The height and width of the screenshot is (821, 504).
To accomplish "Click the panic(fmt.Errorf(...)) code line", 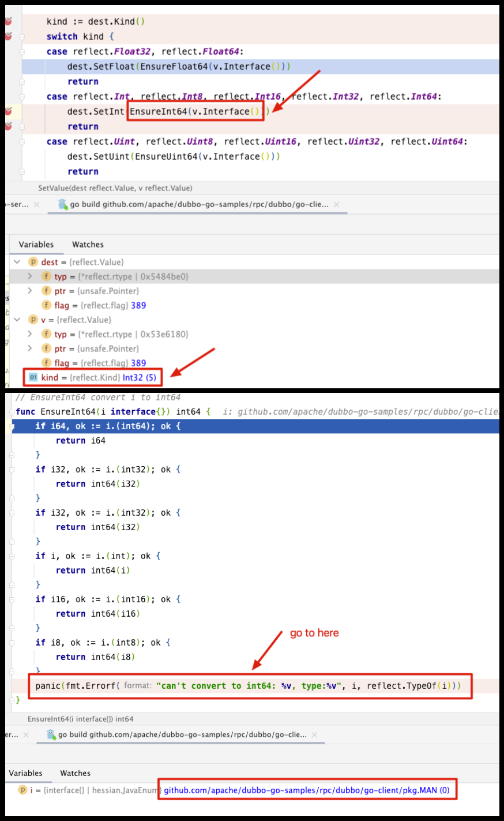I will [x=248, y=685].
